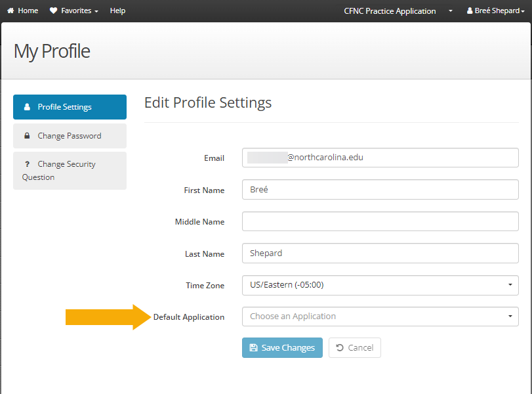Open the Choose an Application dropdown
The width and height of the screenshot is (532, 394).
(380, 316)
